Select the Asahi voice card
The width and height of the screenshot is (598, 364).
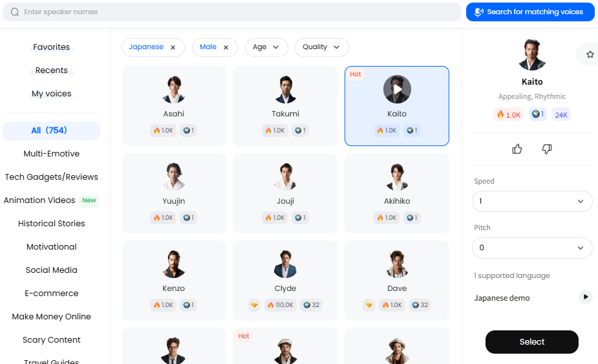[173, 106]
